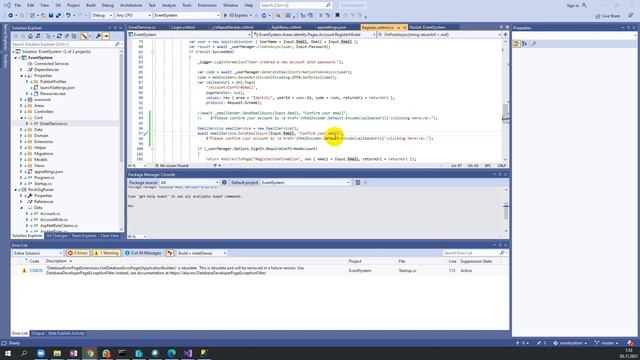Open the File menu
The image size is (640, 360).
(17, 5)
